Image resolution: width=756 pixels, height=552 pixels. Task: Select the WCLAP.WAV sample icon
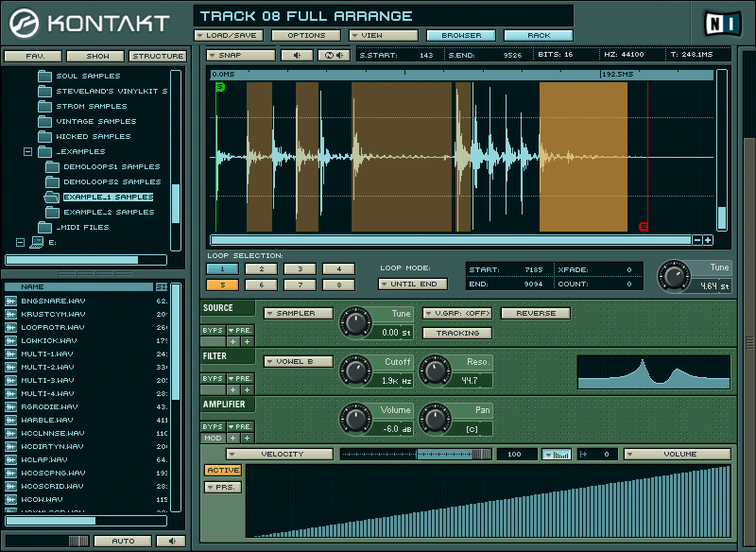(10, 460)
